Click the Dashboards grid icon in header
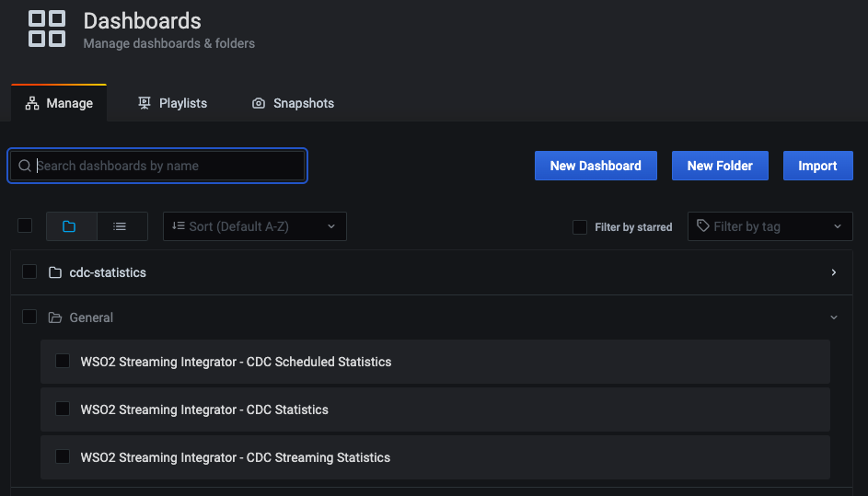The width and height of the screenshot is (868, 496). click(47, 29)
